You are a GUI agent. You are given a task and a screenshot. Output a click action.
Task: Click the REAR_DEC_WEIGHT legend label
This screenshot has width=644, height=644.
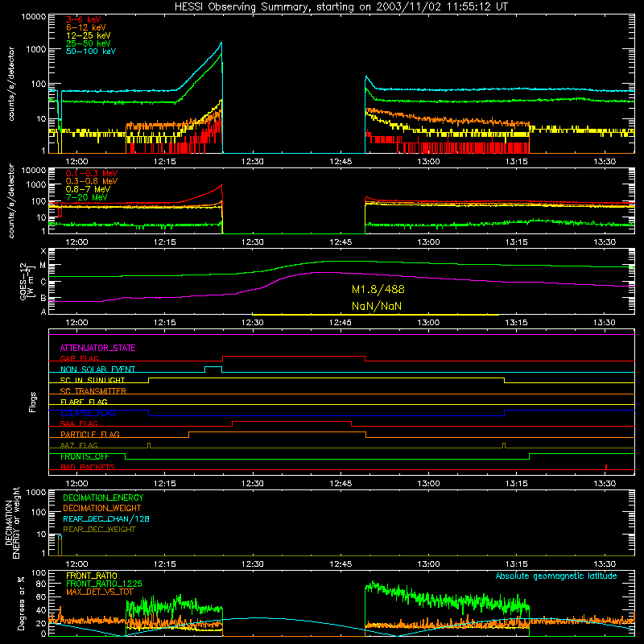coord(99,530)
